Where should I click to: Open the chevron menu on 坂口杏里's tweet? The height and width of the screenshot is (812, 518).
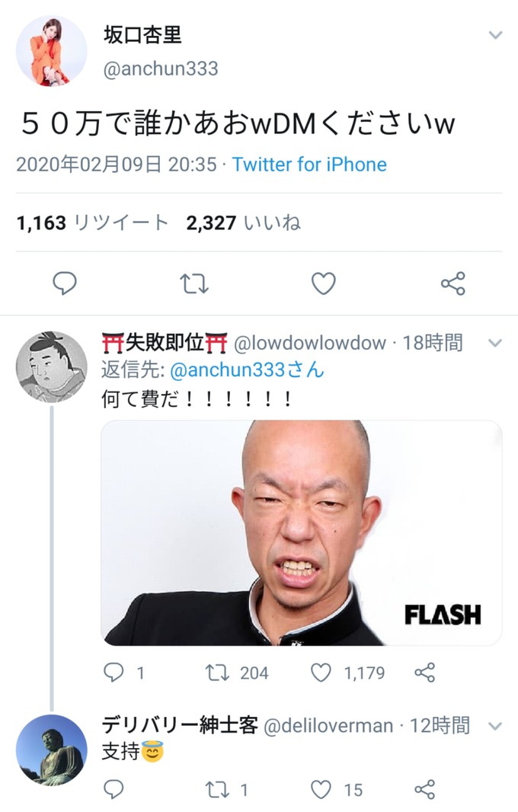click(x=496, y=35)
